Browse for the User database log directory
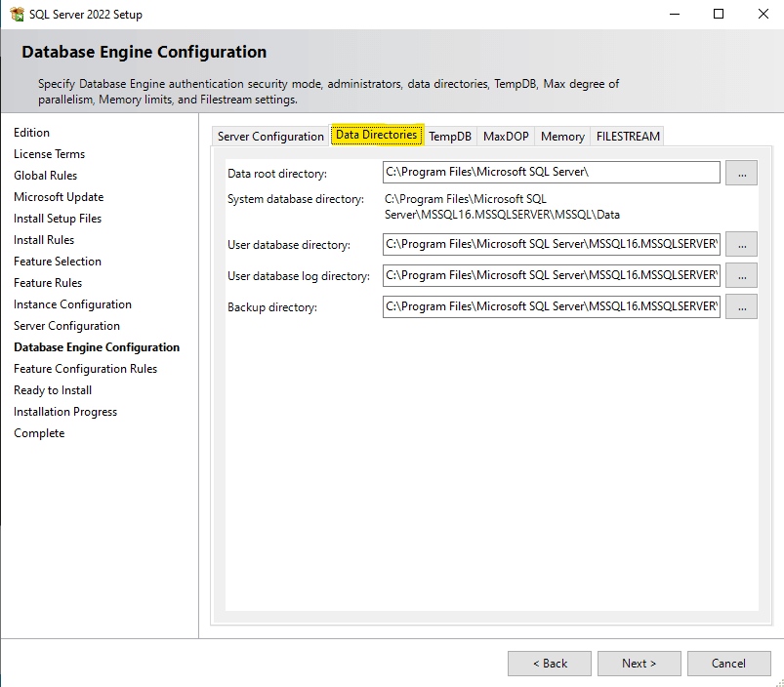The height and width of the screenshot is (687, 784). click(741, 276)
